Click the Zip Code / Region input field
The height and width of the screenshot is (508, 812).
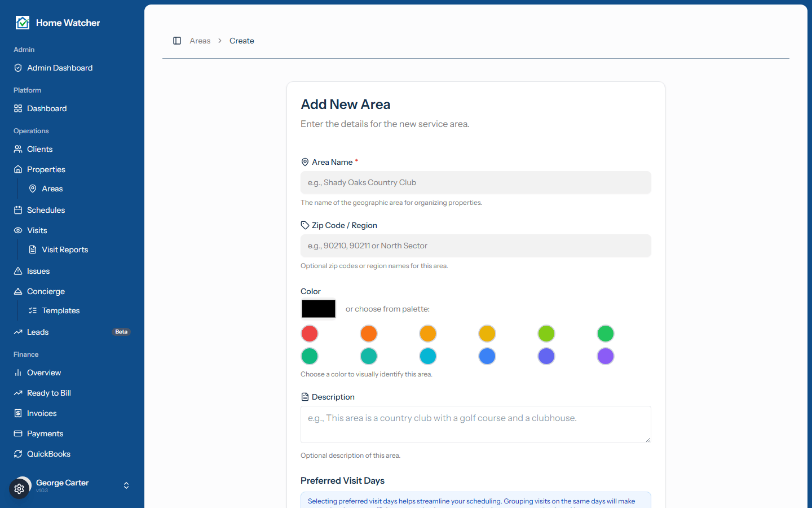pos(476,246)
